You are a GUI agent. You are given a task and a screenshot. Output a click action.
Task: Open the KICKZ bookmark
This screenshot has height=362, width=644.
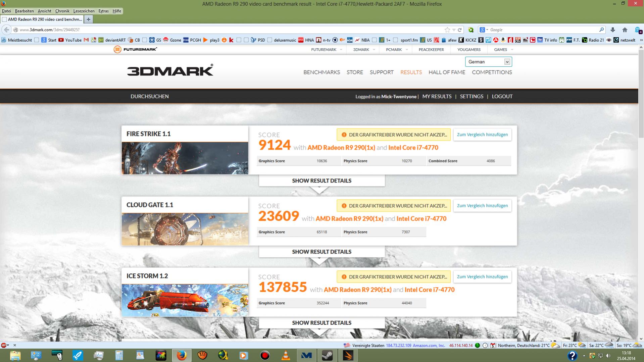pyautogui.click(x=467, y=40)
